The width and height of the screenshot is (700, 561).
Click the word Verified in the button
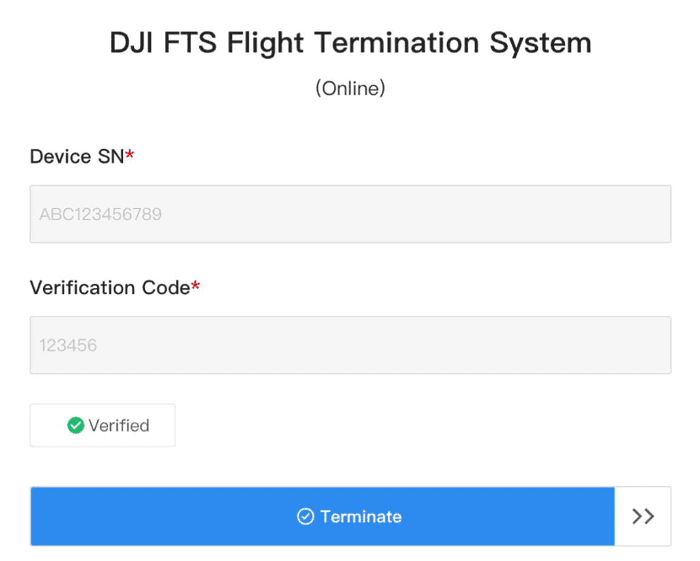(119, 426)
